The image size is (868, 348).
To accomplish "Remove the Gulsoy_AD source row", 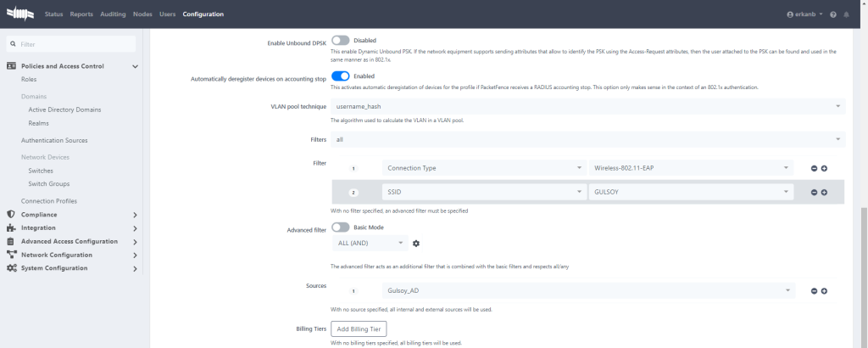I will click(x=814, y=291).
